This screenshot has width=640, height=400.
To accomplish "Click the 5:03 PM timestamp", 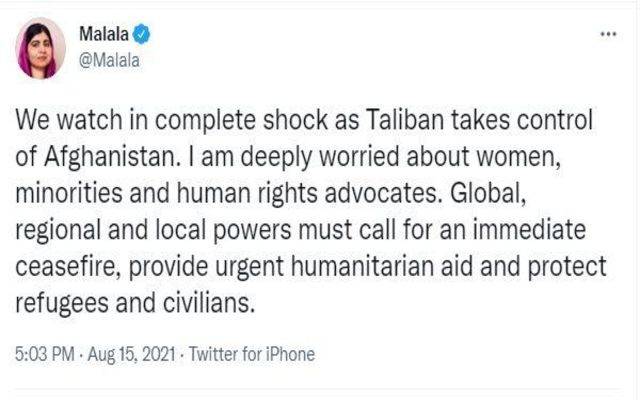I will [x=45, y=354].
